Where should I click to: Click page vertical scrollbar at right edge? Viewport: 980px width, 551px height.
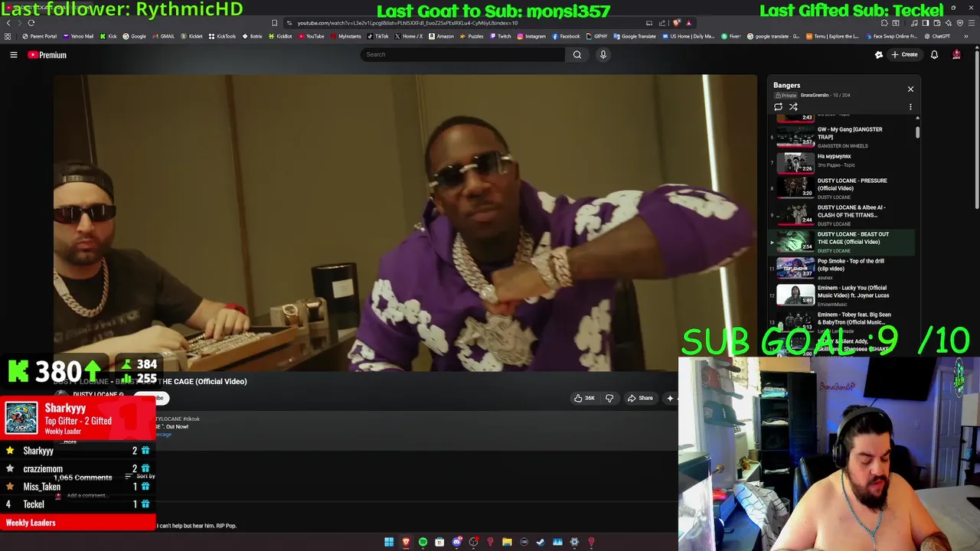point(976,129)
